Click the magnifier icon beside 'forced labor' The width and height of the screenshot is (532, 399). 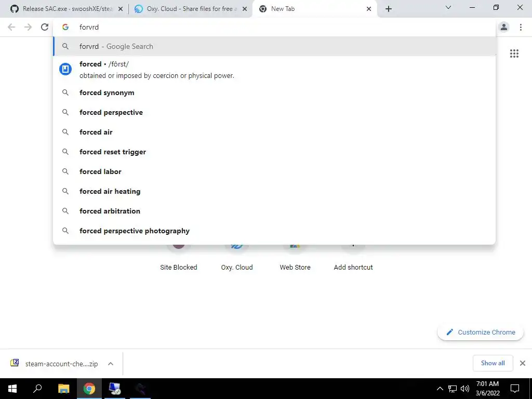pyautogui.click(x=65, y=171)
